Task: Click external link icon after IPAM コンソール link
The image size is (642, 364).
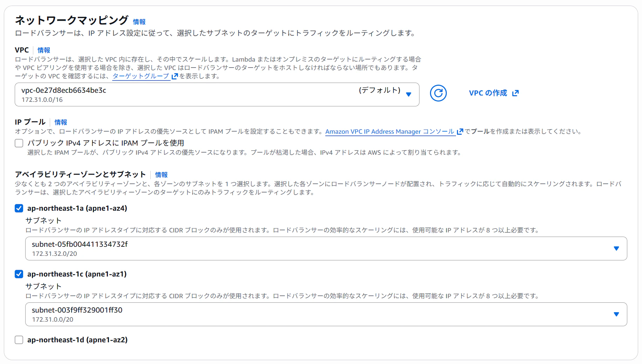Action: pyautogui.click(x=460, y=132)
